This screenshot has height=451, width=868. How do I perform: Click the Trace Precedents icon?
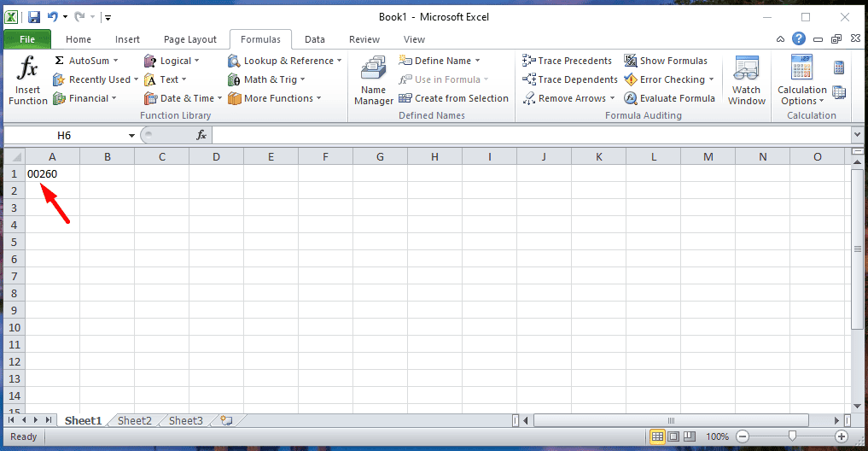point(528,61)
